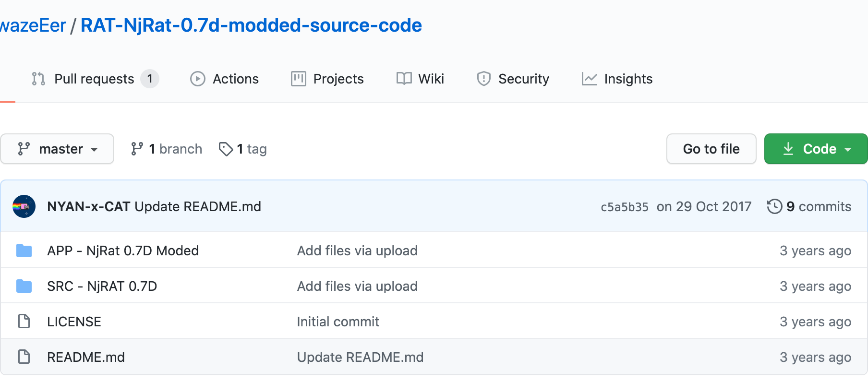Click the folder icon for APP - NjRat 0.7D Moded
Screen dimensions: 868x382
24,251
